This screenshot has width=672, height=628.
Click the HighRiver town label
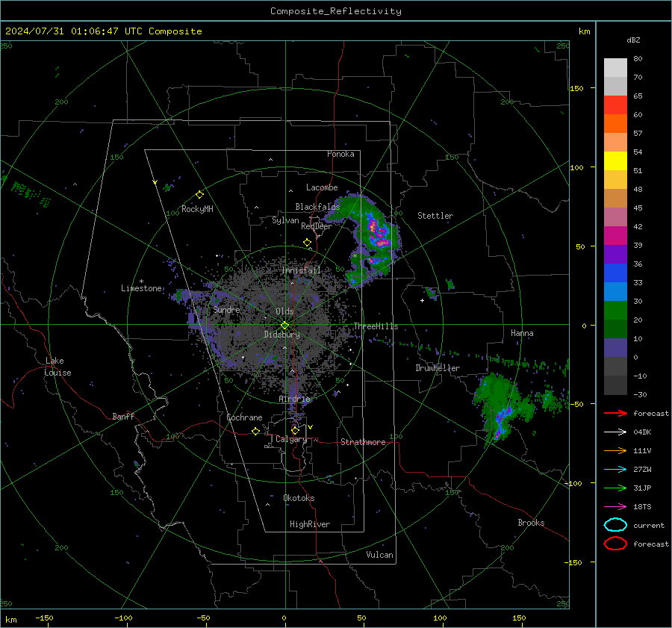pyautogui.click(x=310, y=524)
